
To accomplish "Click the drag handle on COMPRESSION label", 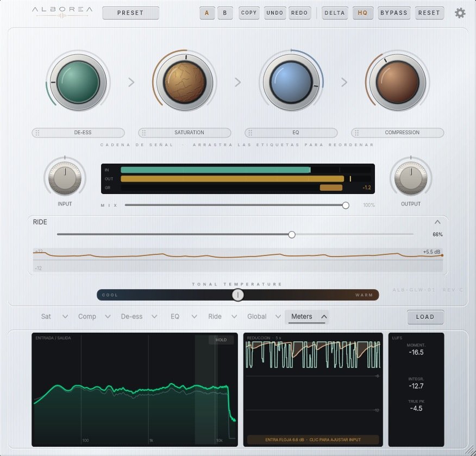I will [356, 133].
